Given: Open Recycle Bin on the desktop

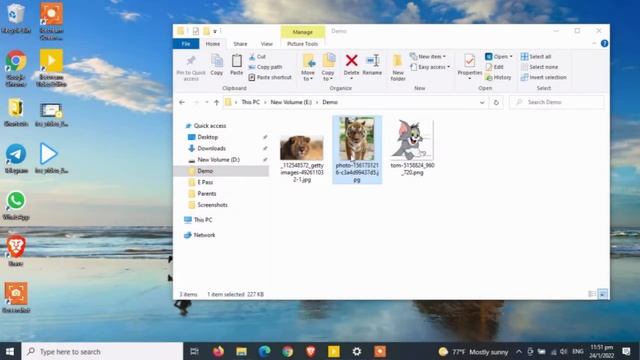Looking at the screenshot, I should click(x=16, y=19).
